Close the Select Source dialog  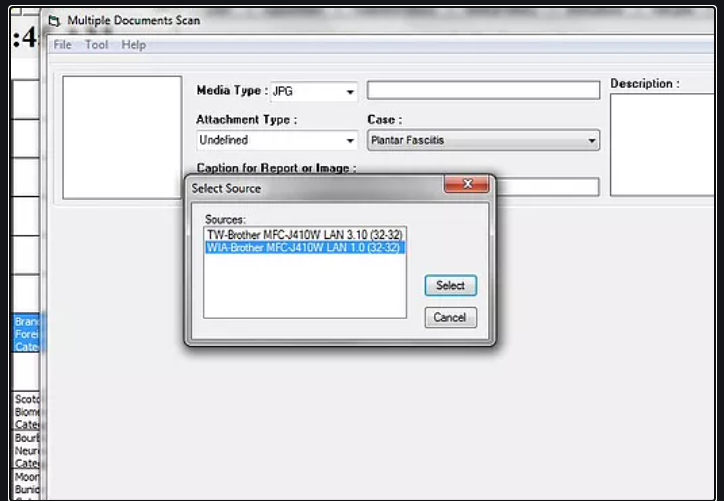pyautogui.click(x=466, y=184)
